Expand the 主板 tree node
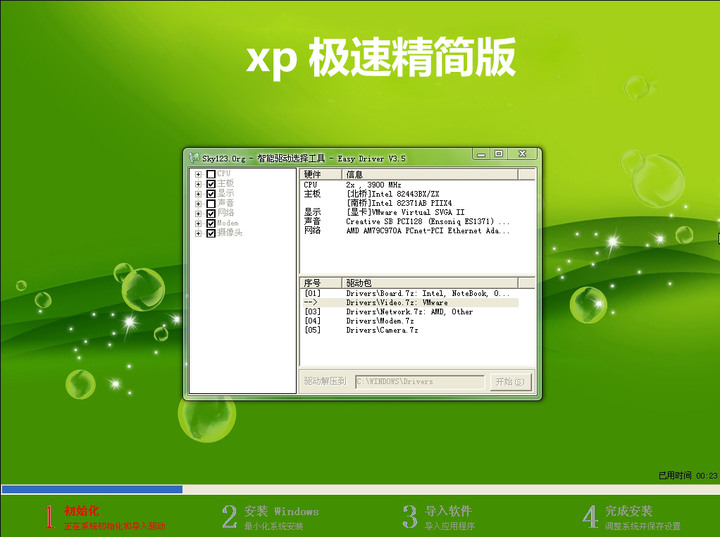Image resolution: width=720 pixels, height=537 pixels. coord(198,184)
